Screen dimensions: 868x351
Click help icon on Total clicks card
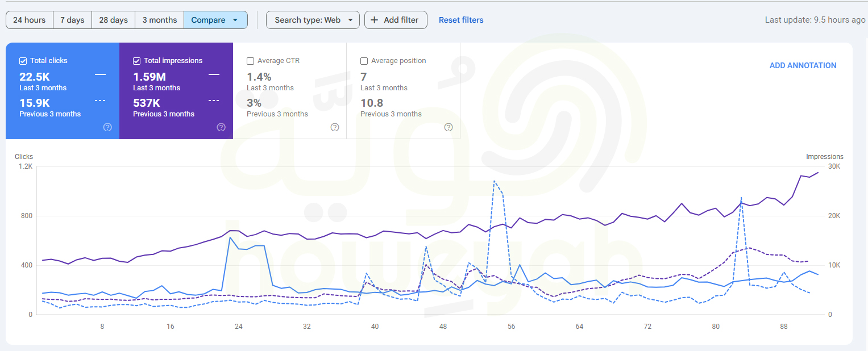pyautogui.click(x=107, y=127)
